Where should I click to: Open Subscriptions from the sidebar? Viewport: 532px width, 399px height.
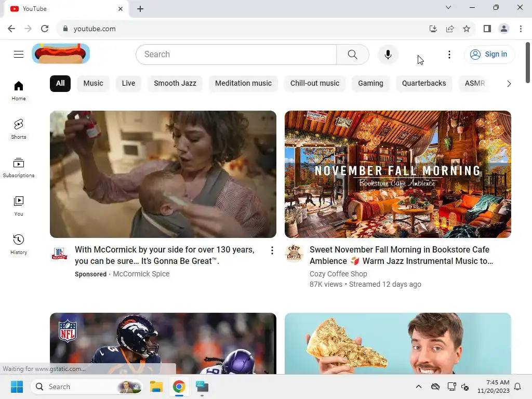pyautogui.click(x=19, y=168)
